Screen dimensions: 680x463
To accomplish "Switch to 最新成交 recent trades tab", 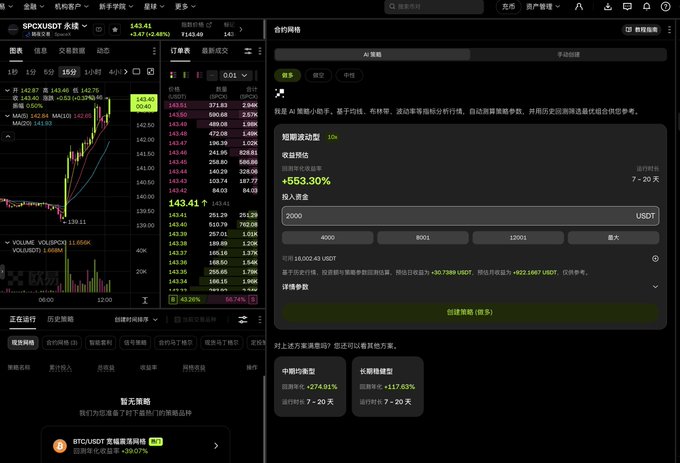I will pos(215,51).
